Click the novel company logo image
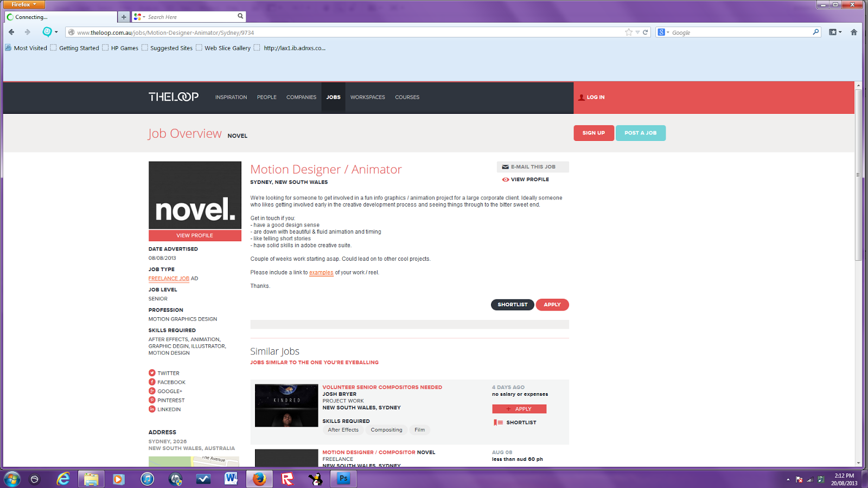Screen dimensions: 868x488 point(195,195)
